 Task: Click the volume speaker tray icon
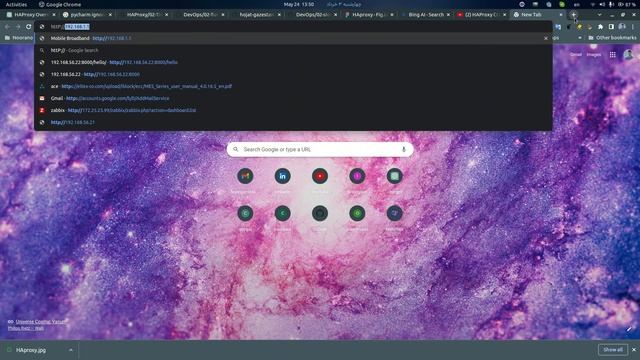tap(602, 4)
